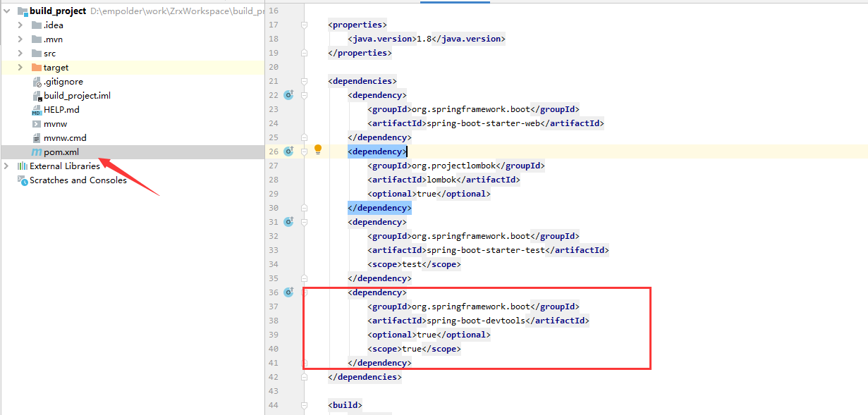Fold the devtools dependency at line 36

(305, 292)
